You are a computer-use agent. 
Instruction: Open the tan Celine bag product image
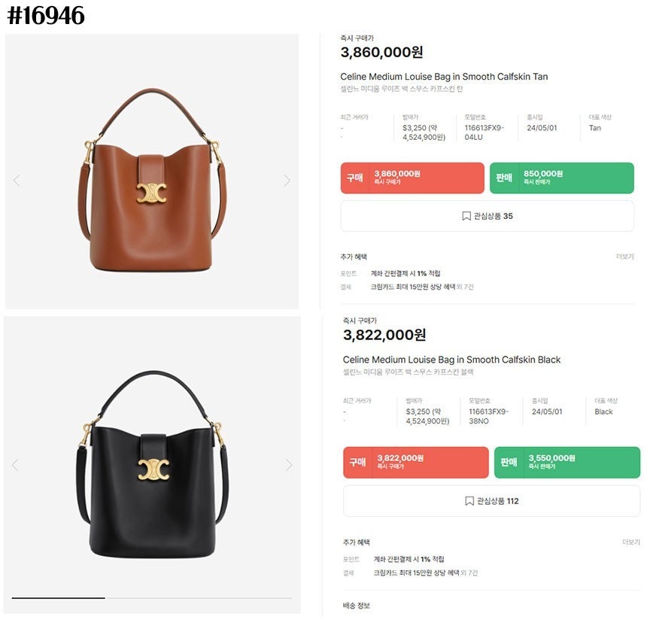point(152,181)
